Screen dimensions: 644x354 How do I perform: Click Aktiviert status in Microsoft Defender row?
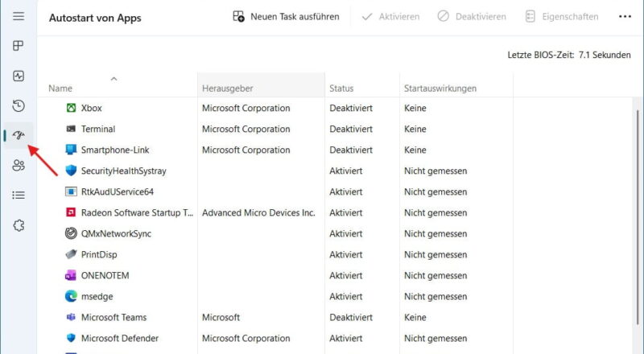(346, 338)
